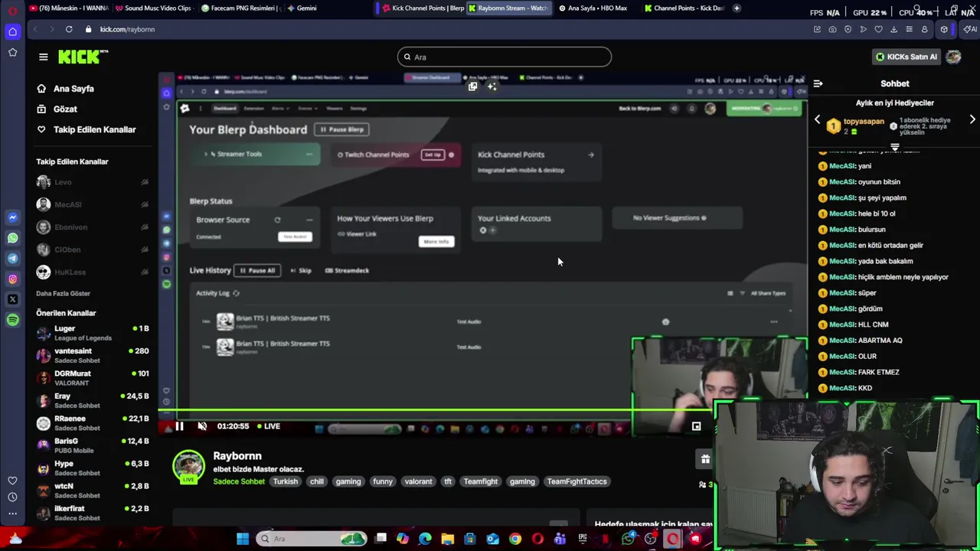This screenshot has height=551, width=980.
Task: Click the Ara search field
Action: pyautogui.click(x=504, y=57)
